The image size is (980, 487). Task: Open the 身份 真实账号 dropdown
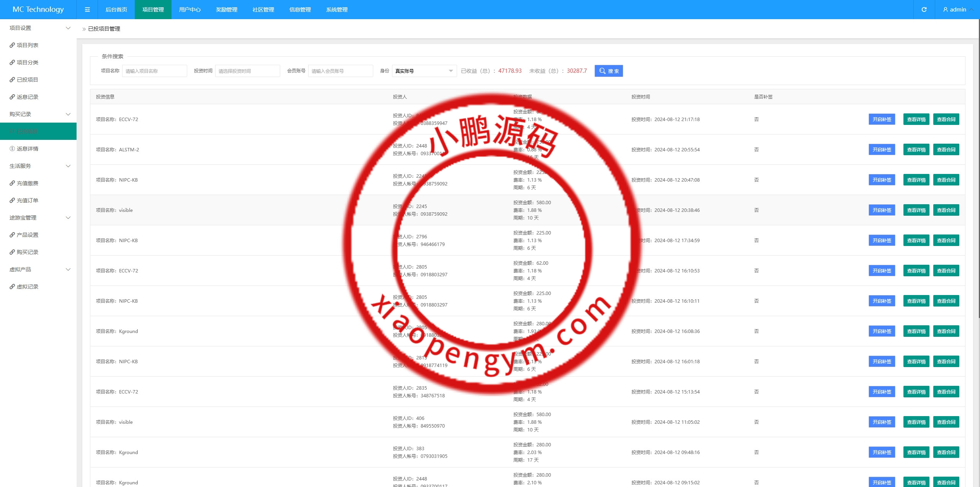(x=424, y=71)
